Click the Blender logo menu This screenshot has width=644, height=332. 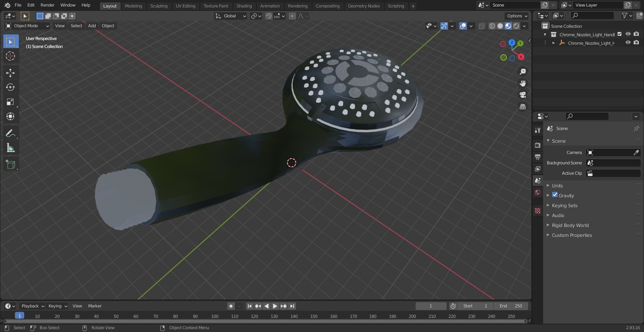click(7, 5)
